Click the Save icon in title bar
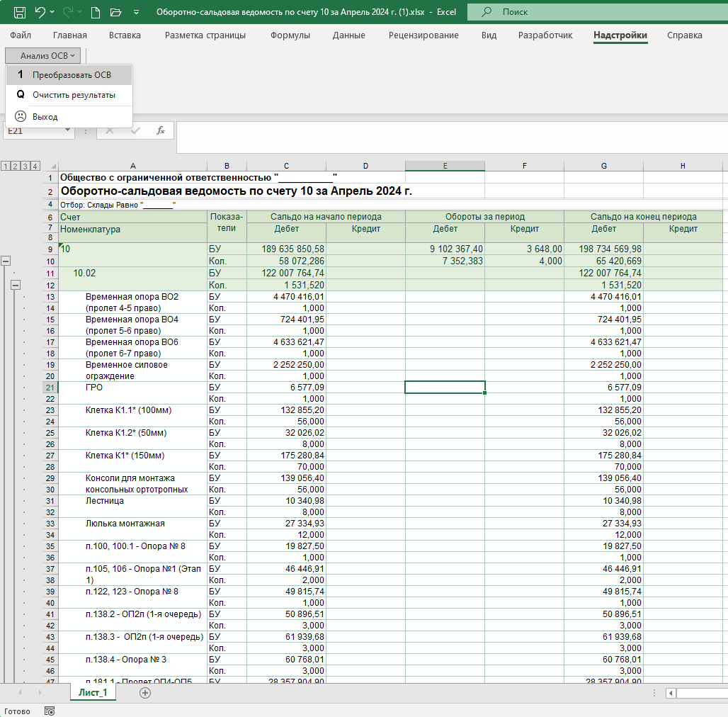This screenshot has height=717, width=728. coord(19,12)
